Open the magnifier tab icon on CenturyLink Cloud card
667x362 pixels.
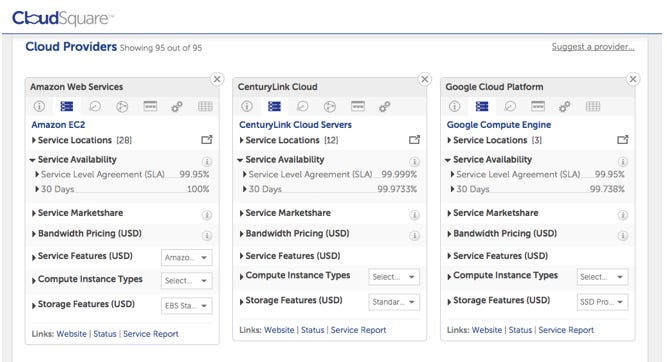302,106
